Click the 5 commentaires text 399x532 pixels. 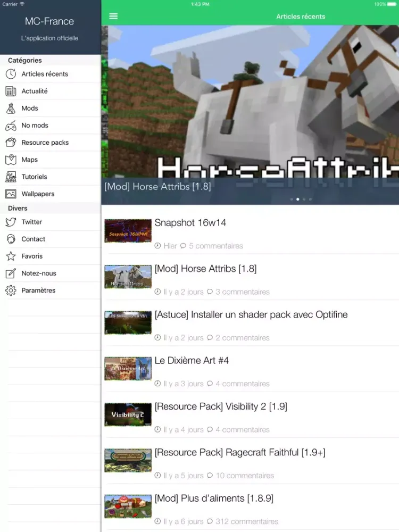(216, 246)
